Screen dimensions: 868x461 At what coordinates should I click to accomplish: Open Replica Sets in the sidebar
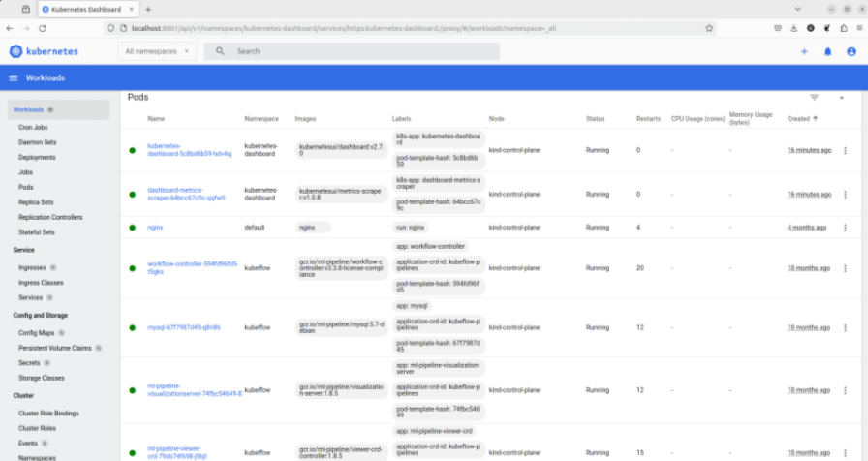pyautogui.click(x=36, y=202)
